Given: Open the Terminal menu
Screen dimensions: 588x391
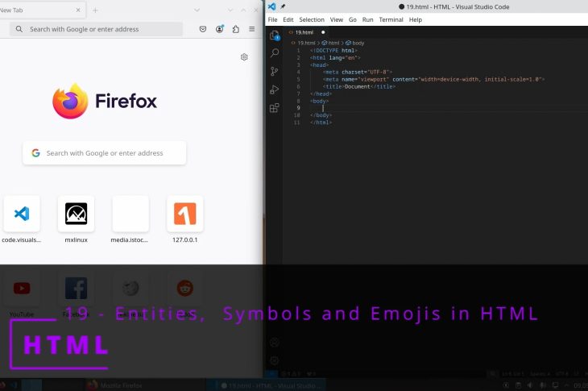Looking at the screenshot, I should click(391, 19).
